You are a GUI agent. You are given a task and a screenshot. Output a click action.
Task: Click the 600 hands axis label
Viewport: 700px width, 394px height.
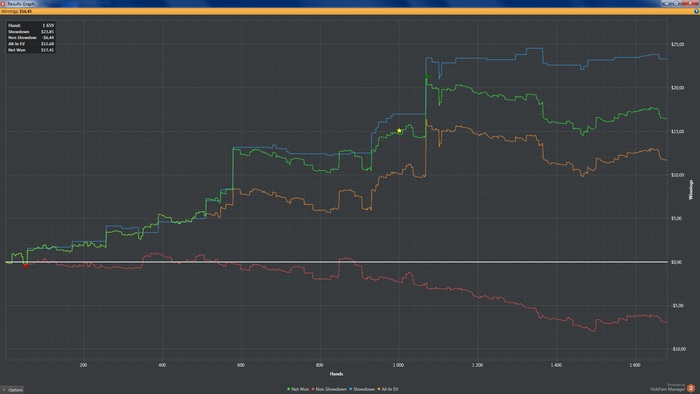[x=241, y=365]
